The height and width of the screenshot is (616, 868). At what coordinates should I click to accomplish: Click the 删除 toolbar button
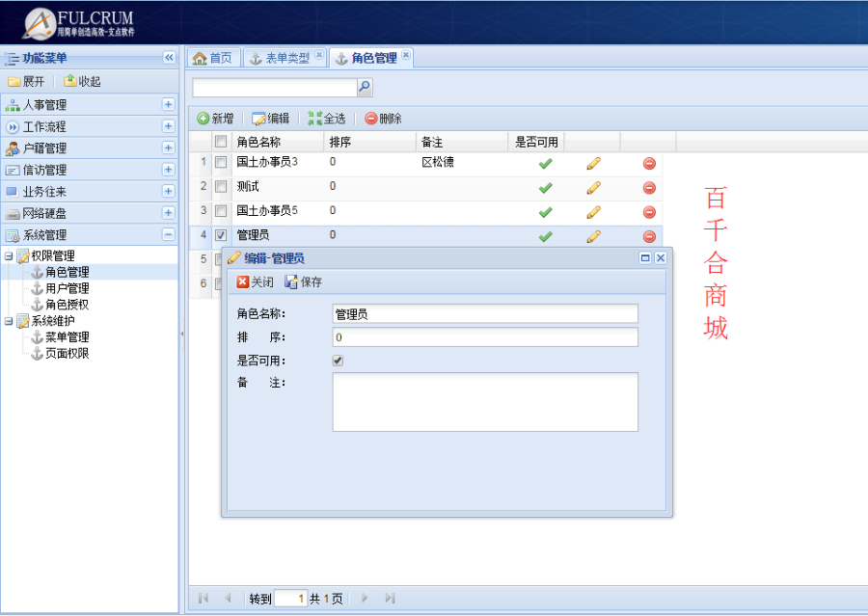tap(383, 119)
